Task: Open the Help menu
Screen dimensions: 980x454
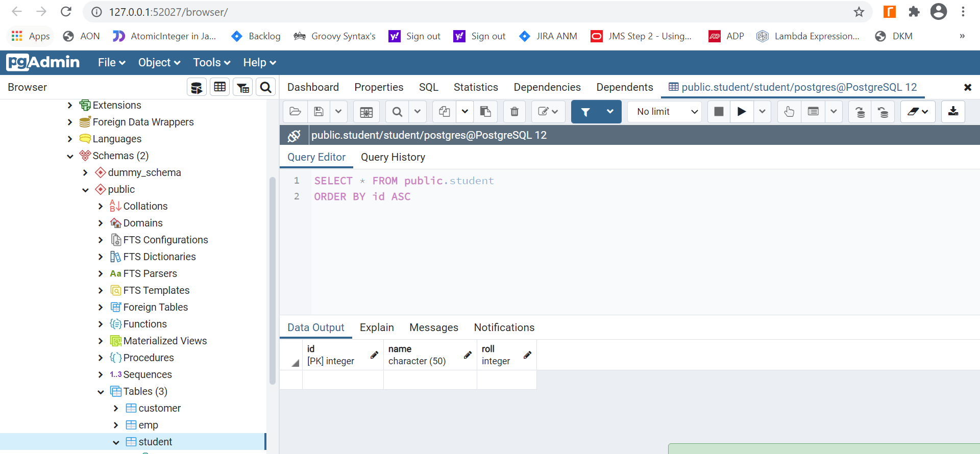Action: [259, 62]
